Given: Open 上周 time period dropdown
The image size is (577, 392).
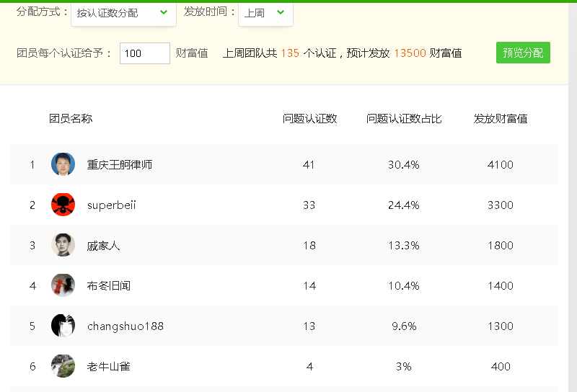Looking at the screenshot, I should (265, 14).
